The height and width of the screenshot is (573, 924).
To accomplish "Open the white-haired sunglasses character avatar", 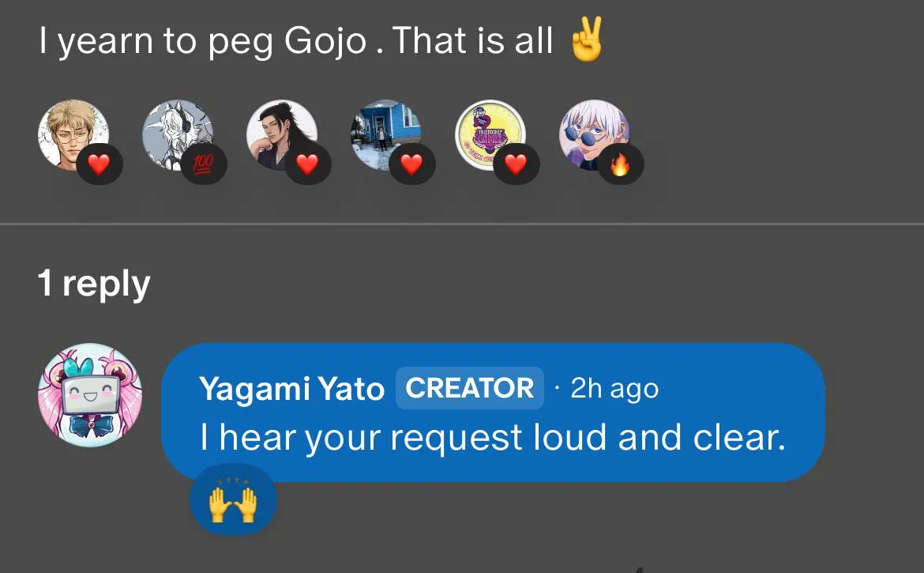I will (x=592, y=133).
